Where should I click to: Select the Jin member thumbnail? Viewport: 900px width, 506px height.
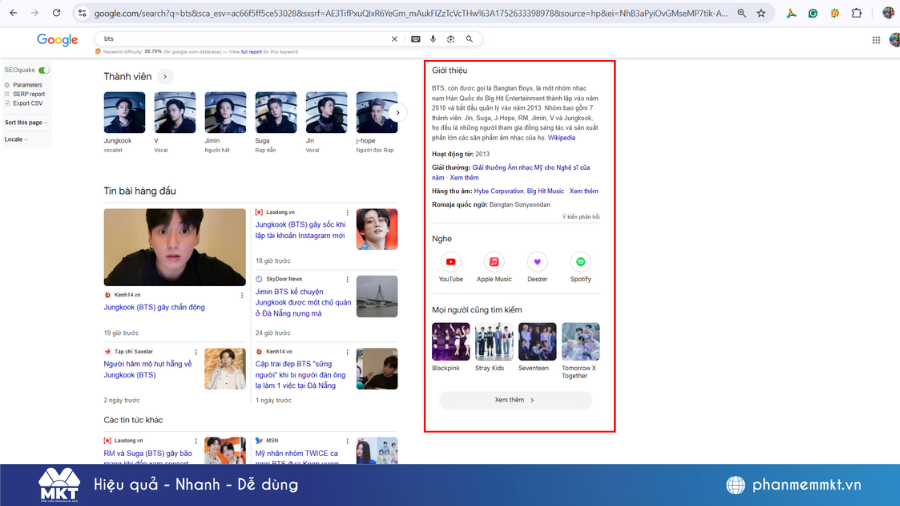click(327, 112)
